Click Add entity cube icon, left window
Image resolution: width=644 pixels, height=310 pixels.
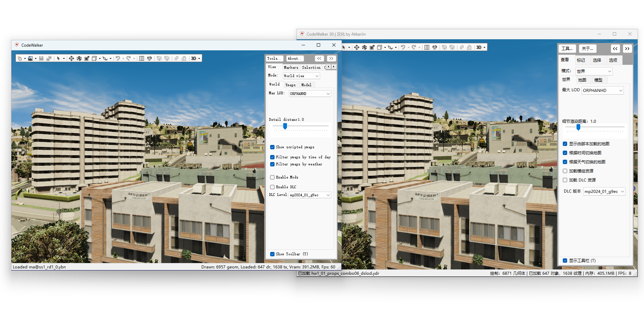159,58
